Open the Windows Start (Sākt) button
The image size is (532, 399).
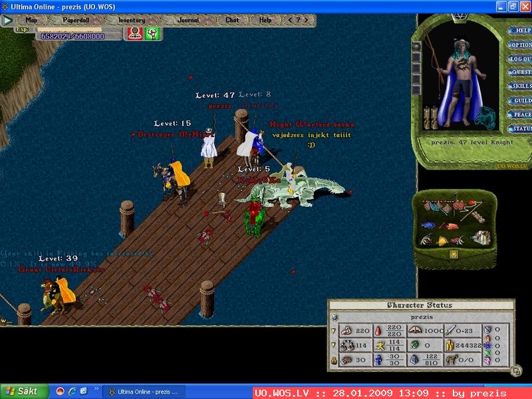(x=25, y=391)
